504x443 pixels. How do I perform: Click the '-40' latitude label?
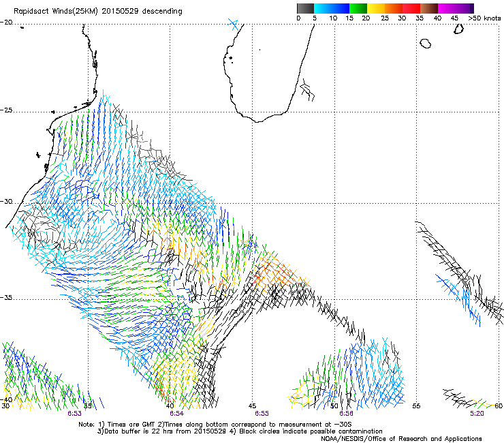click(6, 399)
